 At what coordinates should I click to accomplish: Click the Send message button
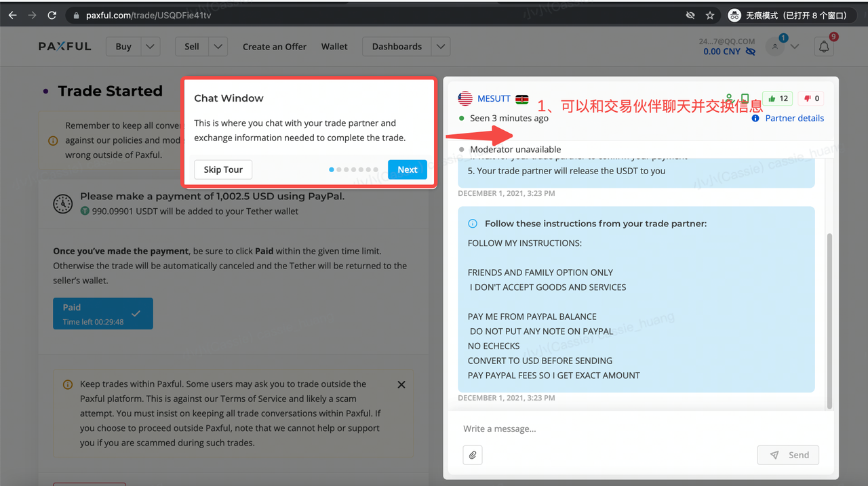click(788, 455)
